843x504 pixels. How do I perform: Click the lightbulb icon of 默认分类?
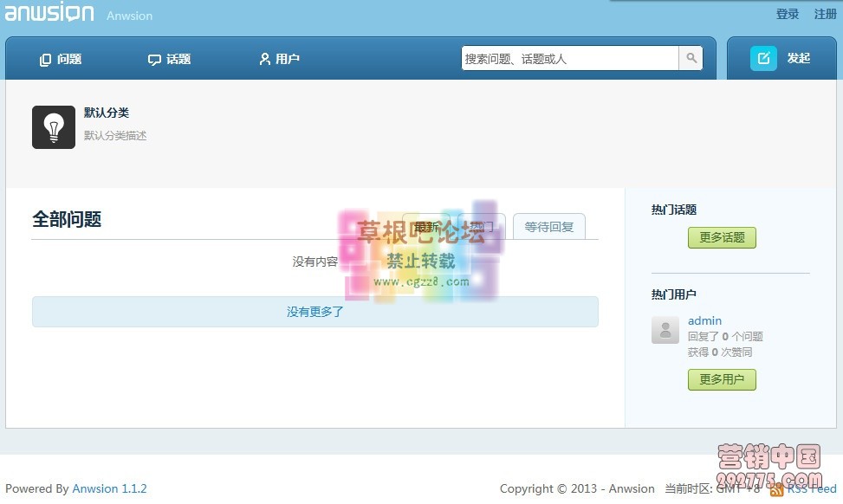[x=54, y=125]
